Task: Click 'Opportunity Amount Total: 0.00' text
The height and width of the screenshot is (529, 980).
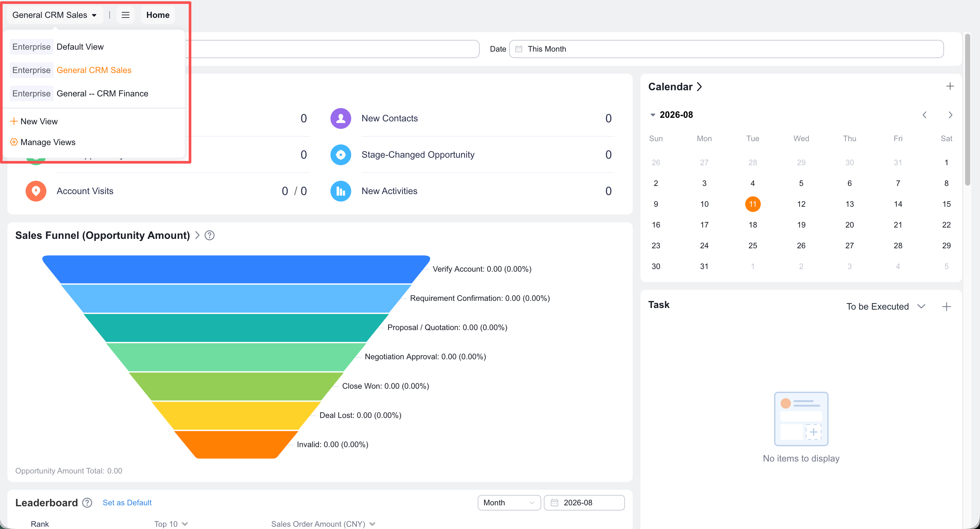Action: 69,471
